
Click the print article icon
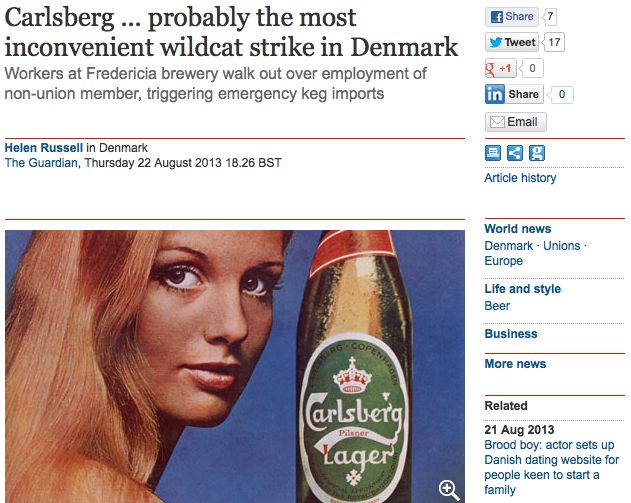pos(493,153)
